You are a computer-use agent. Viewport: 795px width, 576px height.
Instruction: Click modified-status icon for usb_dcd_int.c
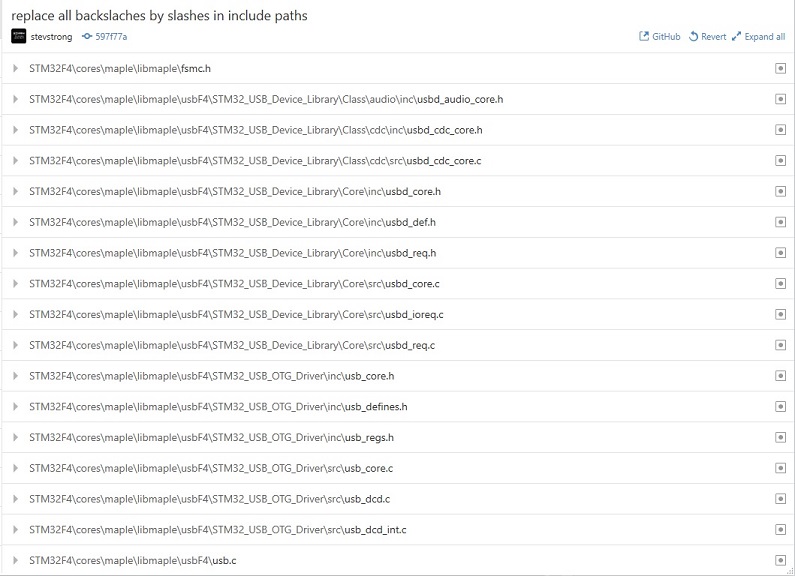(x=780, y=529)
